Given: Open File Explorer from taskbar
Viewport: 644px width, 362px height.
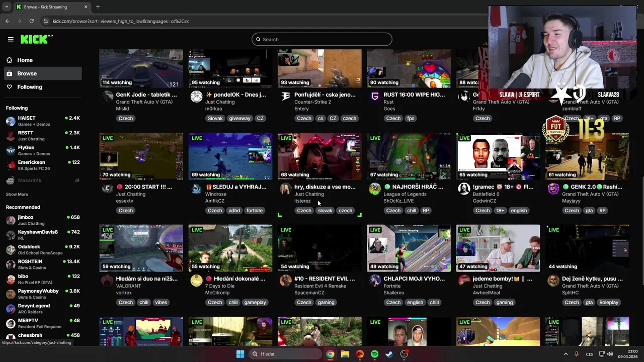Looking at the screenshot, I should [x=345, y=354].
